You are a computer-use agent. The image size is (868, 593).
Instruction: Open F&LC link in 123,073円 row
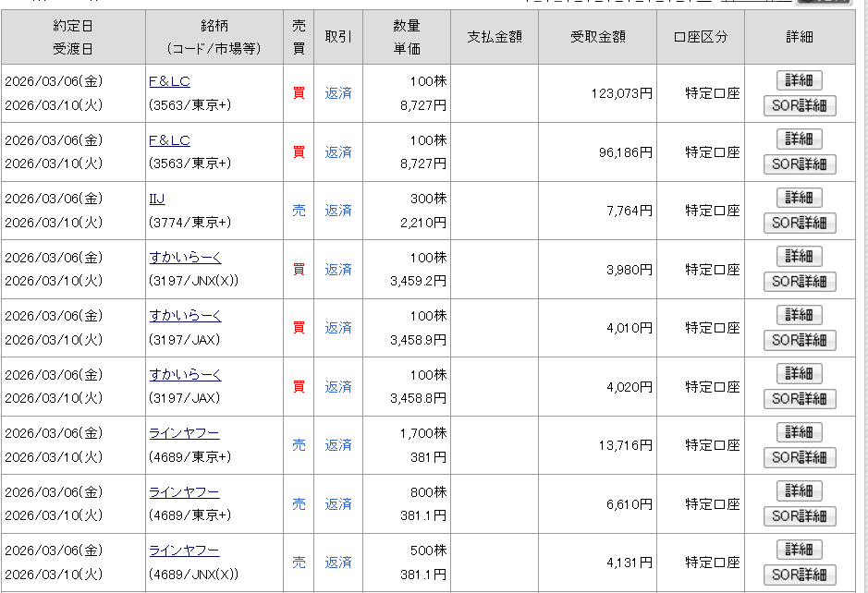(x=169, y=81)
